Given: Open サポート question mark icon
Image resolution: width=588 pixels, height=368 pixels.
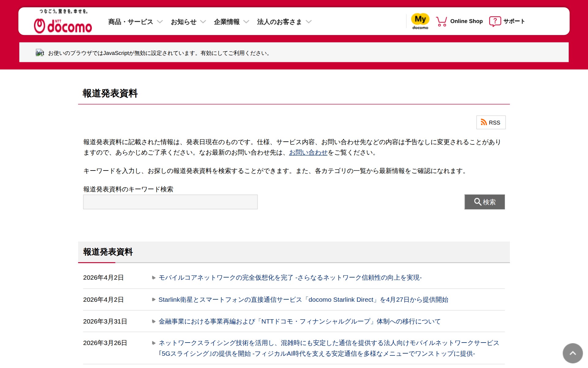Looking at the screenshot, I should (x=495, y=21).
